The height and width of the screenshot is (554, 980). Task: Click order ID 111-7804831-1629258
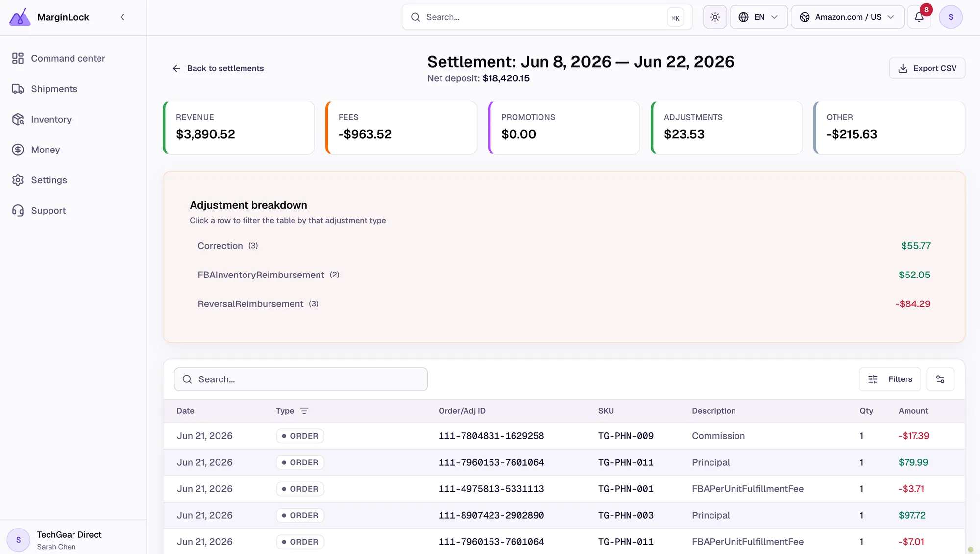491,436
